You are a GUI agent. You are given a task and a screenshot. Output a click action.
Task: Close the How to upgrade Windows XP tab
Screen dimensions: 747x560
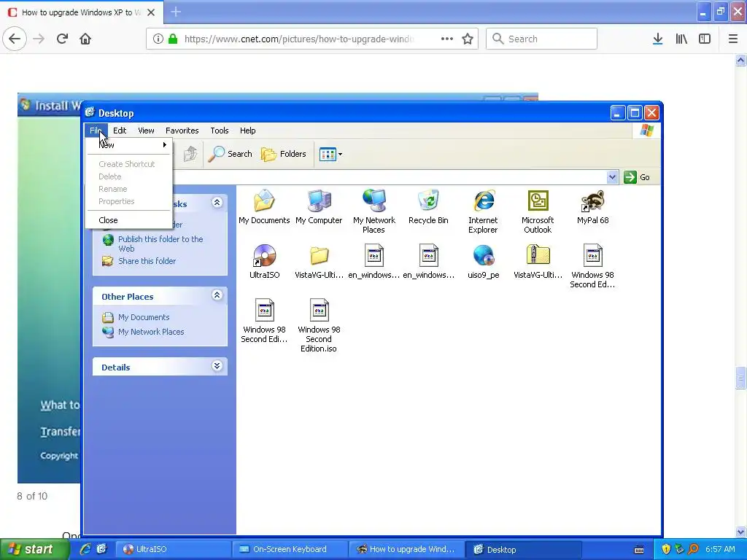[151, 12]
